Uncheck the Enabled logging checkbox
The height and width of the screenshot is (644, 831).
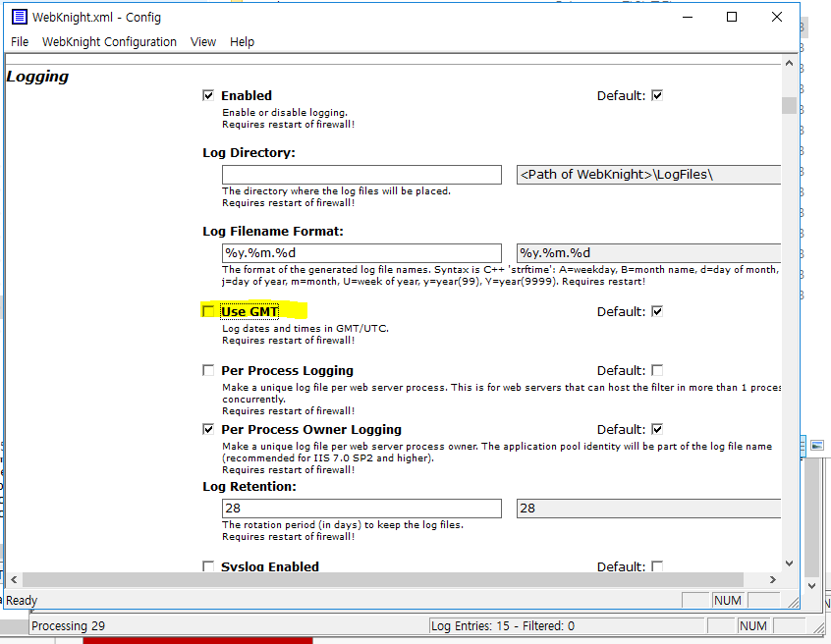208,95
